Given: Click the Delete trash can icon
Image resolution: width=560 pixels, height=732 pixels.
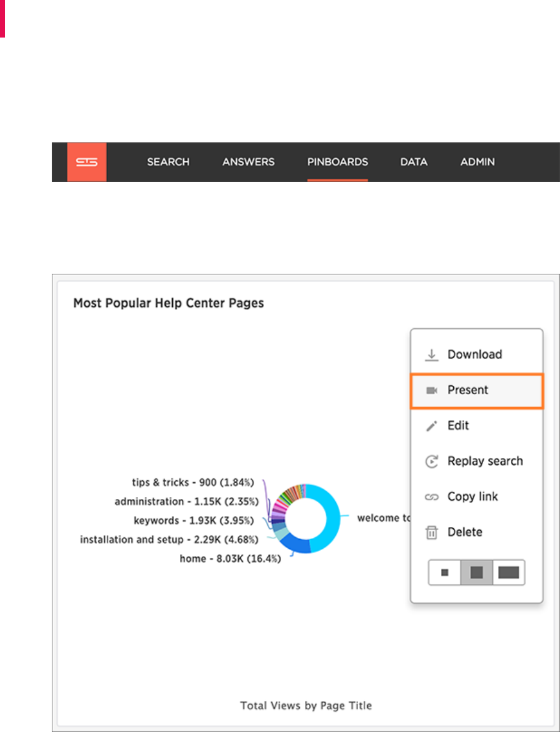Looking at the screenshot, I should coord(432,532).
